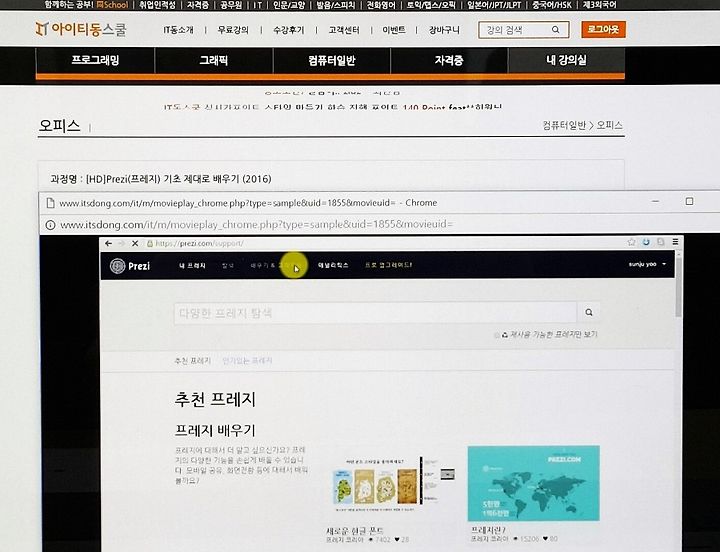Open the 무료강의 link
Viewport: 720px width, 552px height.
click(x=233, y=30)
